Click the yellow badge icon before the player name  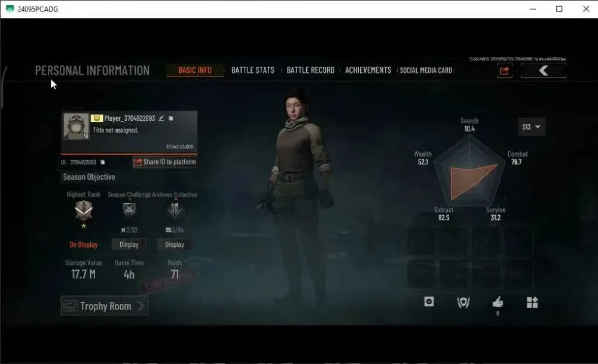96,118
